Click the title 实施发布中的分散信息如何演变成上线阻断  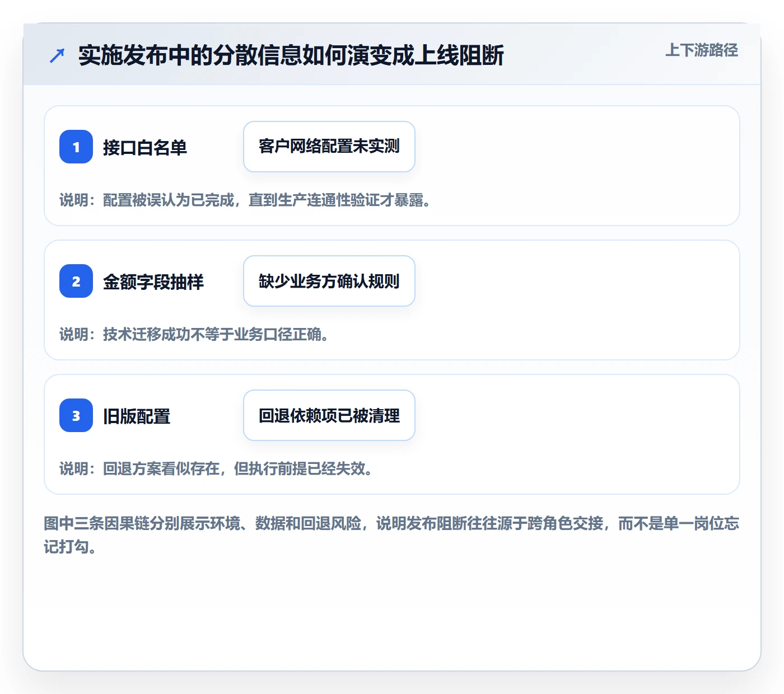tap(291, 55)
